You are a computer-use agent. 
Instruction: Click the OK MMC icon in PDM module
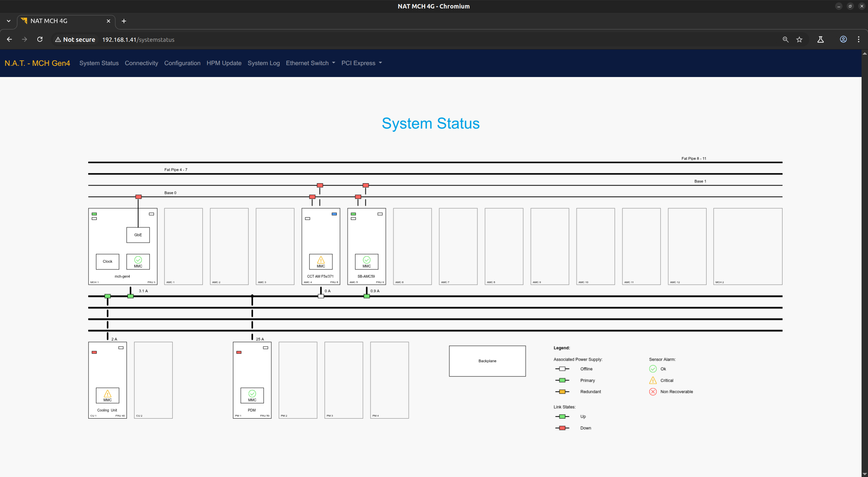coord(252,394)
